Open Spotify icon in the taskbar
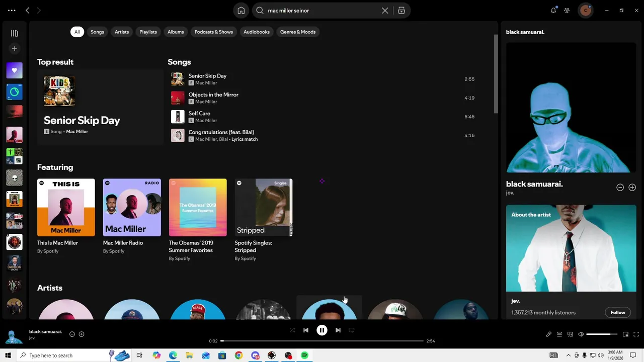 coord(304,355)
